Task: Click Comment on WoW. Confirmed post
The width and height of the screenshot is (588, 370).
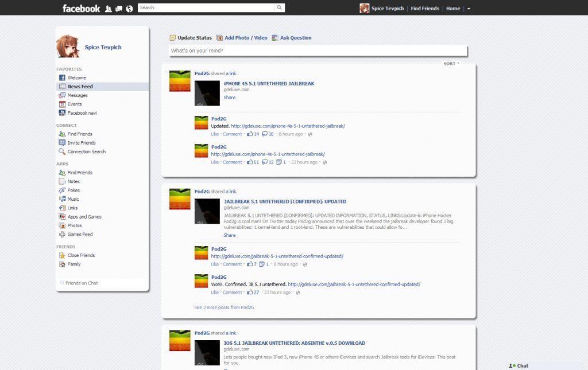Action: 233,293
